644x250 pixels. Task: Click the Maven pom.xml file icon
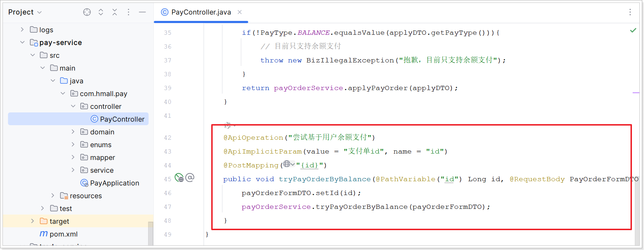point(44,234)
